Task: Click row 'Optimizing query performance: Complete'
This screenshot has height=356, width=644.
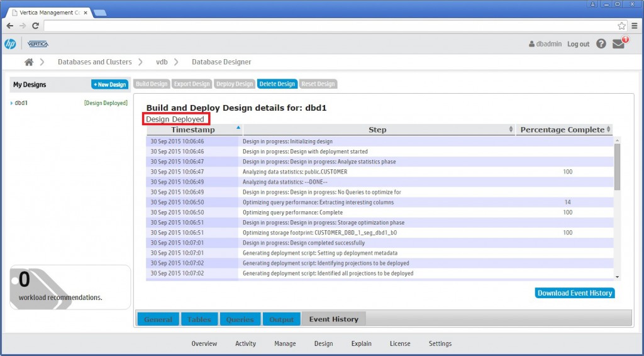Action: pyautogui.click(x=379, y=213)
